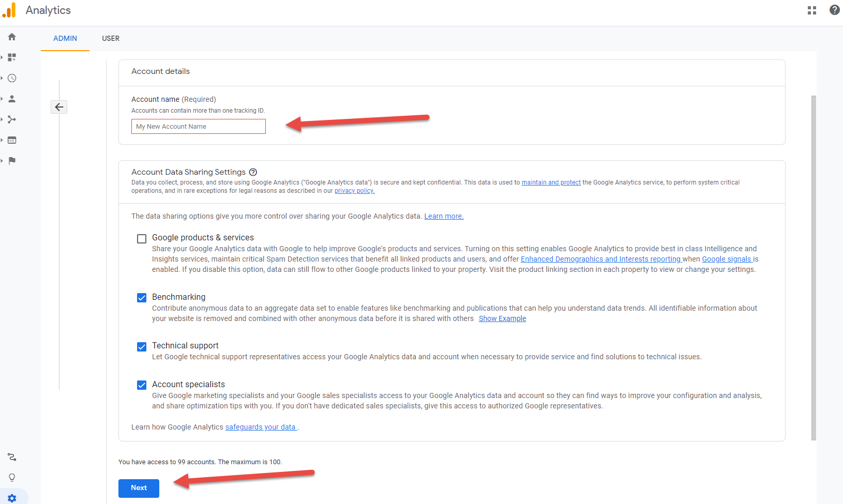Open the privacy policy link
This screenshot has width=843, height=504.
pos(354,191)
